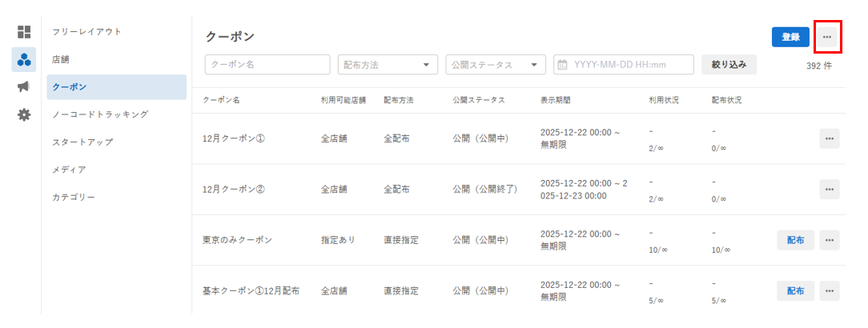Focus the クーポン名 search field
868x328 pixels.
pyautogui.click(x=267, y=64)
